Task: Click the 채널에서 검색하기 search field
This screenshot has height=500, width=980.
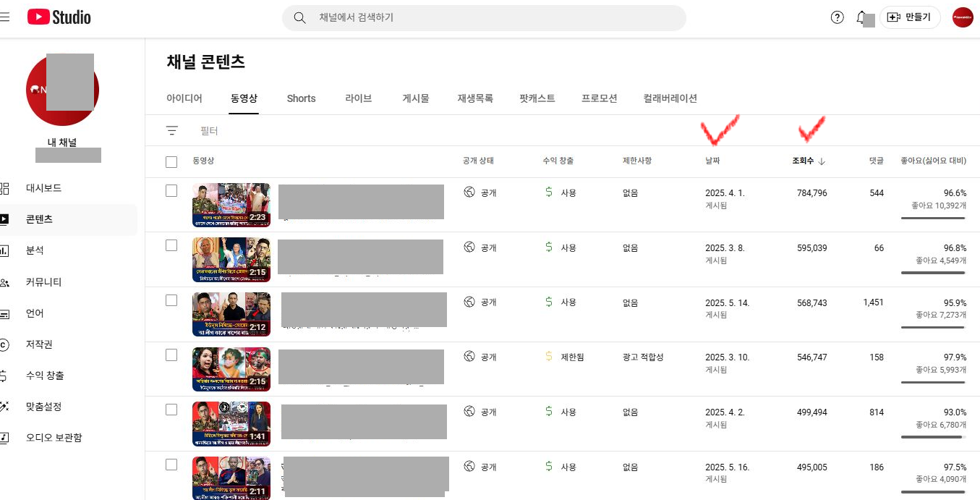Action: (x=492, y=17)
